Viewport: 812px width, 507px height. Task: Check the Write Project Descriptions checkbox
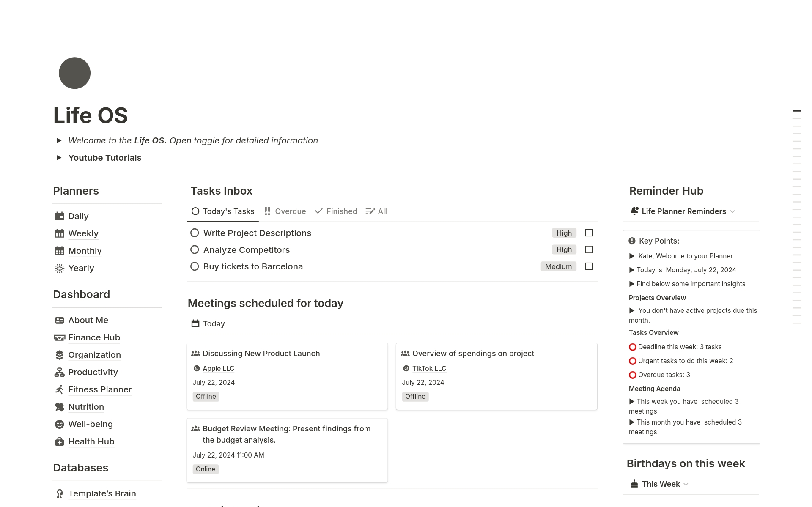coord(589,233)
